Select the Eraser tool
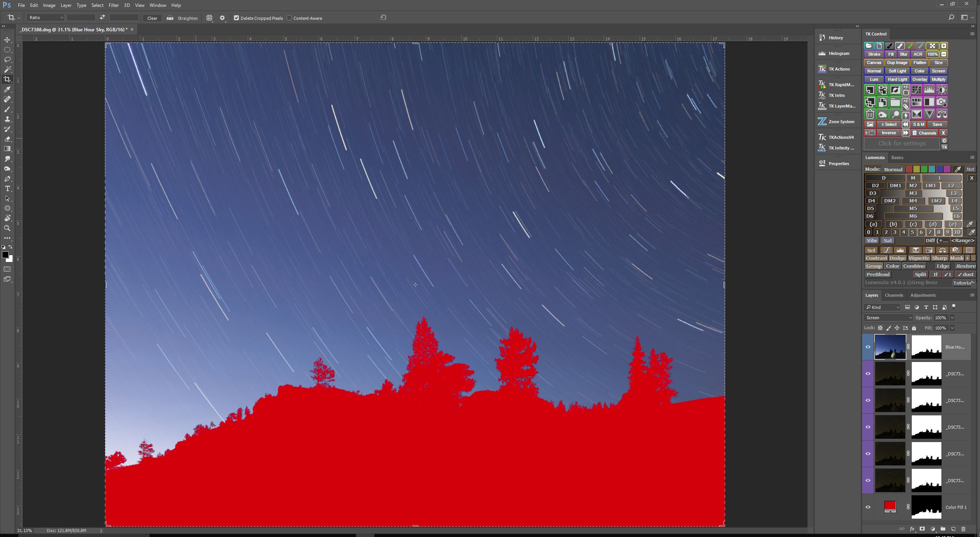Image resolution: width=980 pixels, height=537 pixels. click(7, 139)
